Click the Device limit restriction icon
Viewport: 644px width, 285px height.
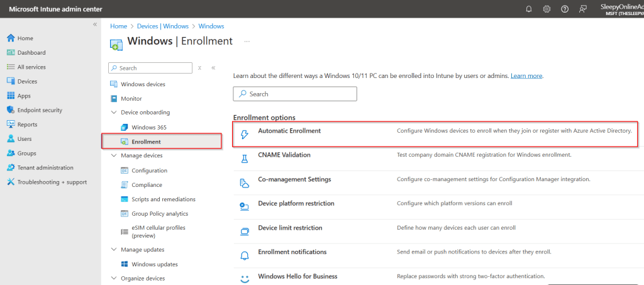(x=245, y=231)
